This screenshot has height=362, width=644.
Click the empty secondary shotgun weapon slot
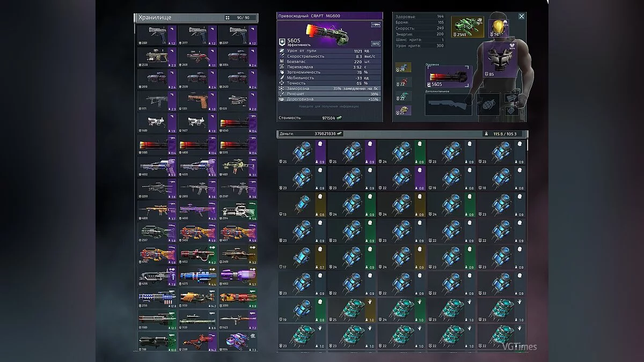[x=449, y=105]
